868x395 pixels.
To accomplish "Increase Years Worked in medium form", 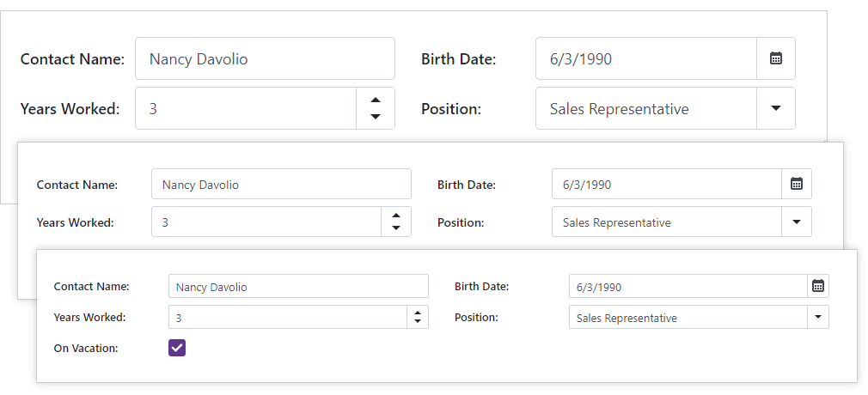I will click(395, 216).
